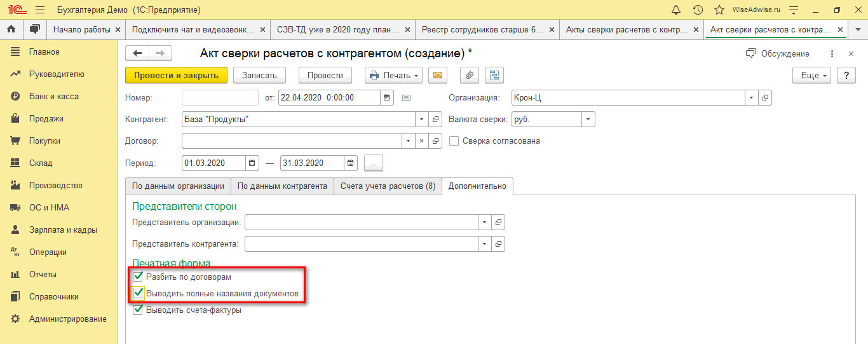868x344 pixels.
Task: Click the 'Провести и закрыть' button
Action: coord(176,75)
